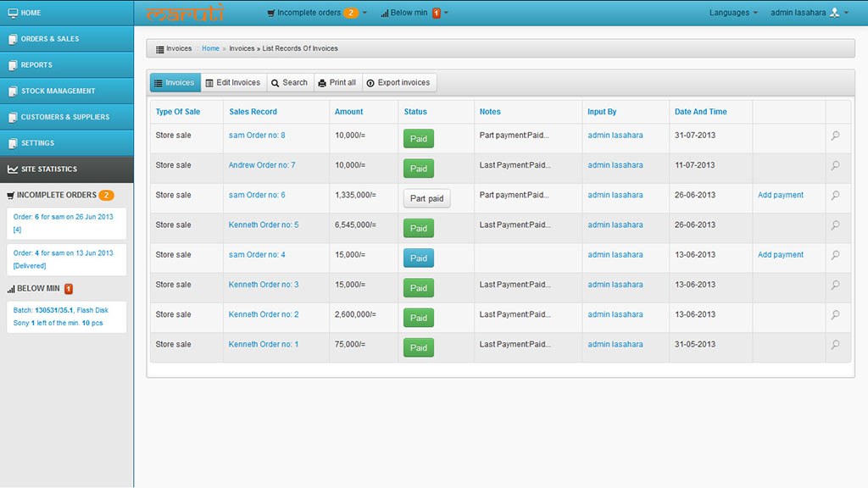This screenshot has width=868, height=488.
Task: Click the green Paid button for Order no: 8
Action: coord(419,138)
